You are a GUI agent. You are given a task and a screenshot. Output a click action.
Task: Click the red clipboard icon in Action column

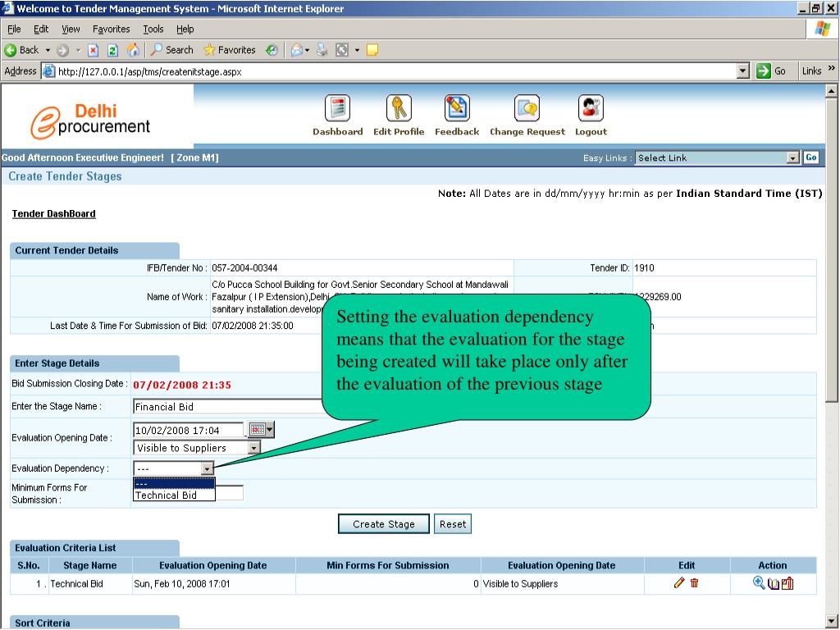[787, 583]
